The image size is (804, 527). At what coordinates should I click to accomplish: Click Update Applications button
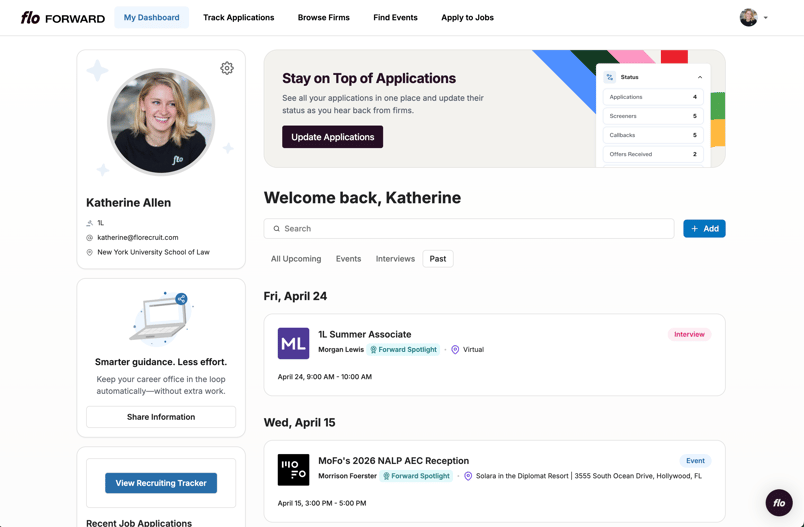332,137
